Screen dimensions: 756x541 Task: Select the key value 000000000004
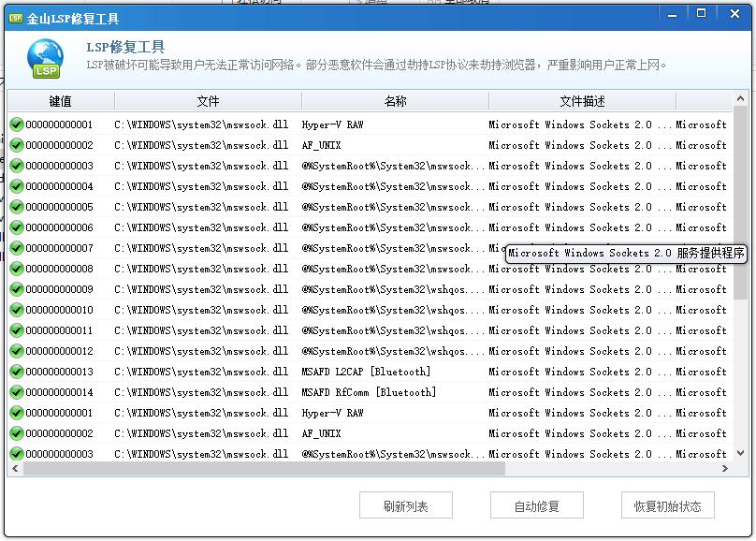59,186
